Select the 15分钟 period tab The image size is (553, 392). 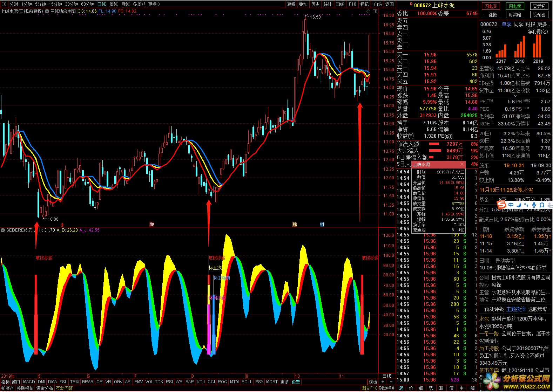pyautogui.click(x=55, y=4)
